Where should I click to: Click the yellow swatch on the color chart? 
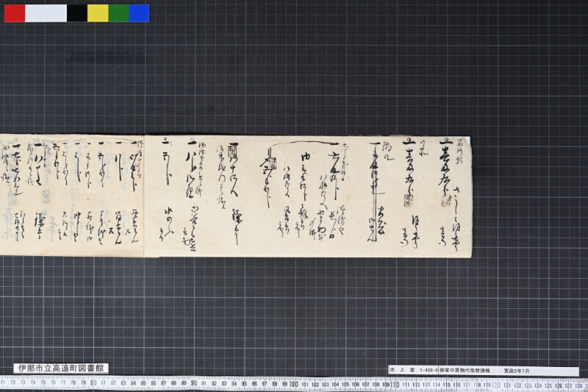pos(98,13)
